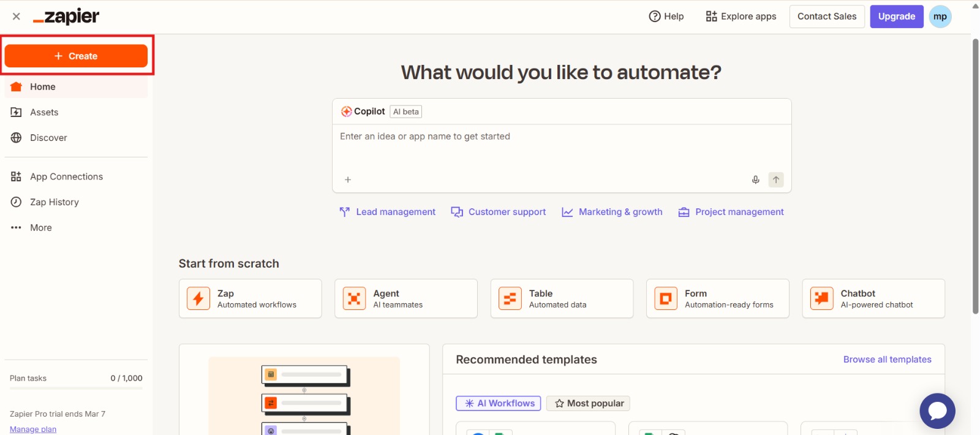The height and width of the screenshot is (435, 980).
Task: Expand the More sidebar menu
Action: 41,227
